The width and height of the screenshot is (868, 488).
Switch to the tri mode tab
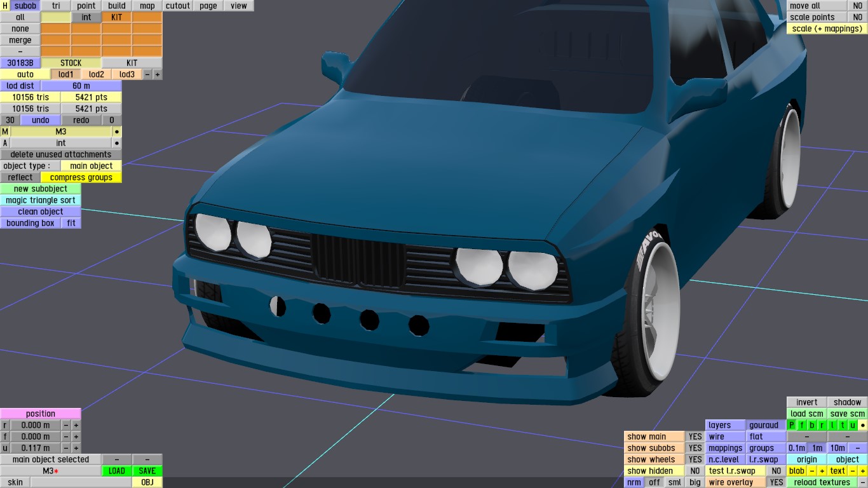tap(56, 6)
